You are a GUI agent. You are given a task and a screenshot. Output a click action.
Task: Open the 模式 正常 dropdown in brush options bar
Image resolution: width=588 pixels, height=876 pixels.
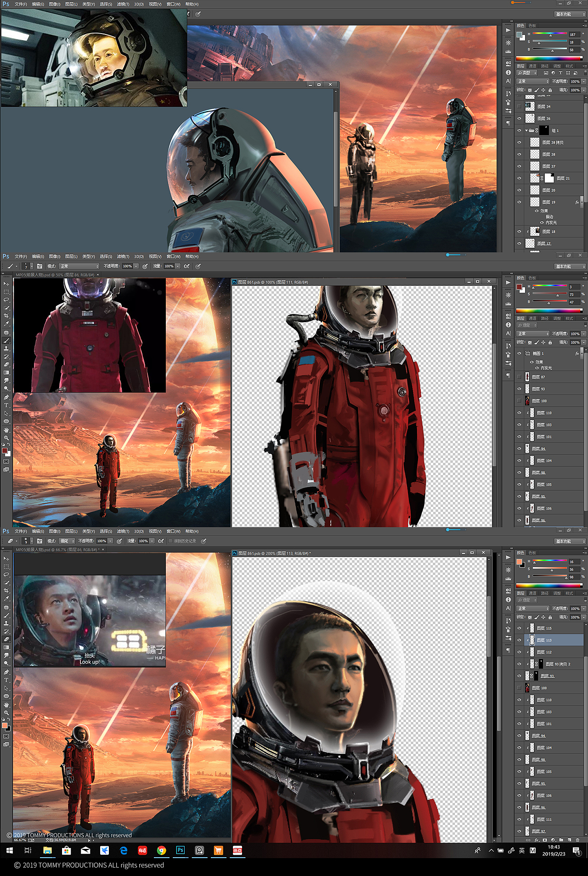[79, 266]
